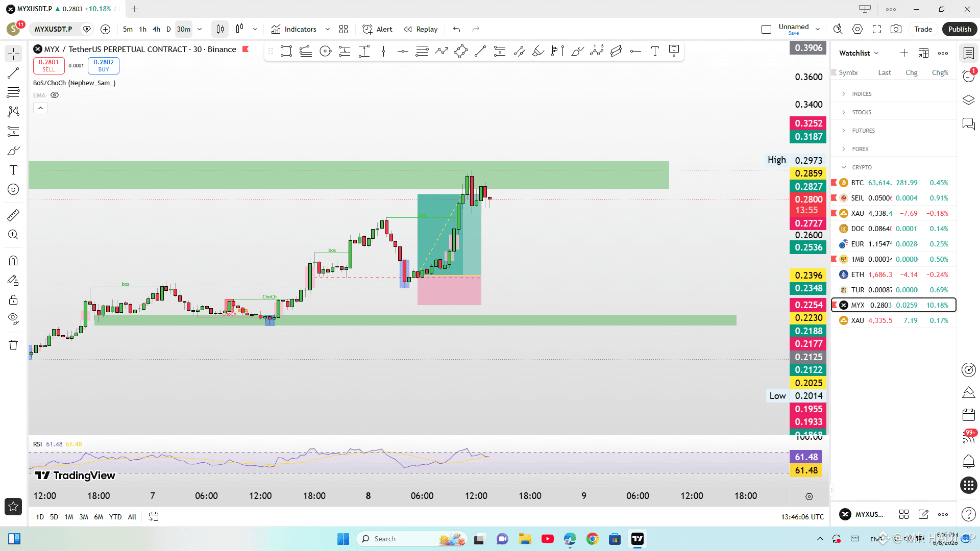Viewport: 980px width, 551px height.
Task: Open the time interval dropdown arrow
Action: click(200, 29)
